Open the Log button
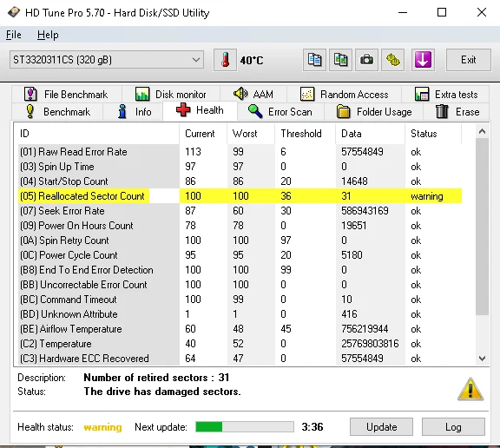 (x=453, y=427)
